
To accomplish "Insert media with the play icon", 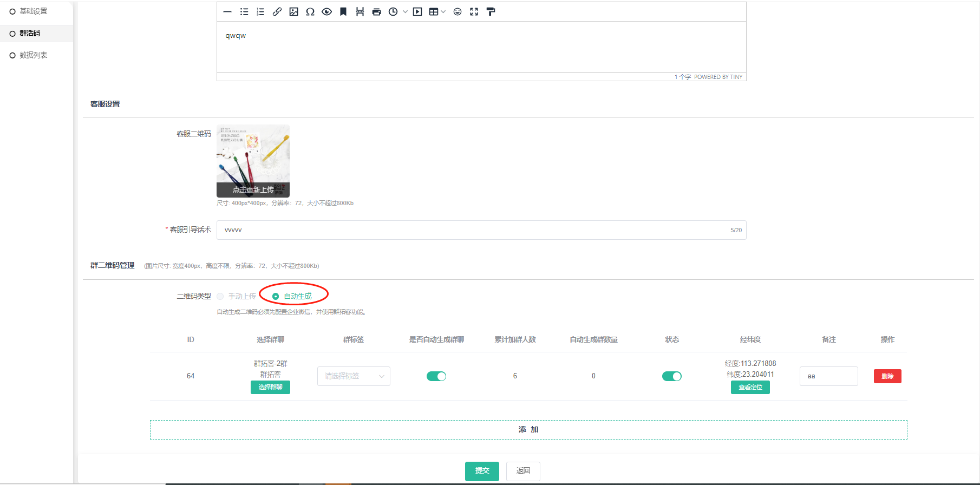I will click(x=417, y=12).
